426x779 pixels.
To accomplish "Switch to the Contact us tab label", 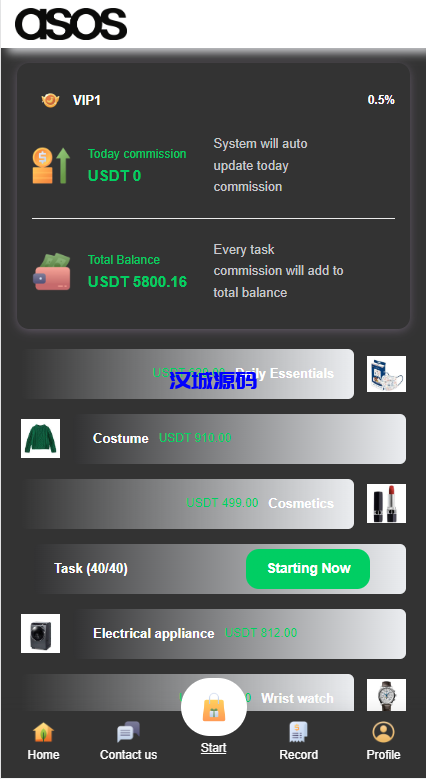I will coord(128,755).
